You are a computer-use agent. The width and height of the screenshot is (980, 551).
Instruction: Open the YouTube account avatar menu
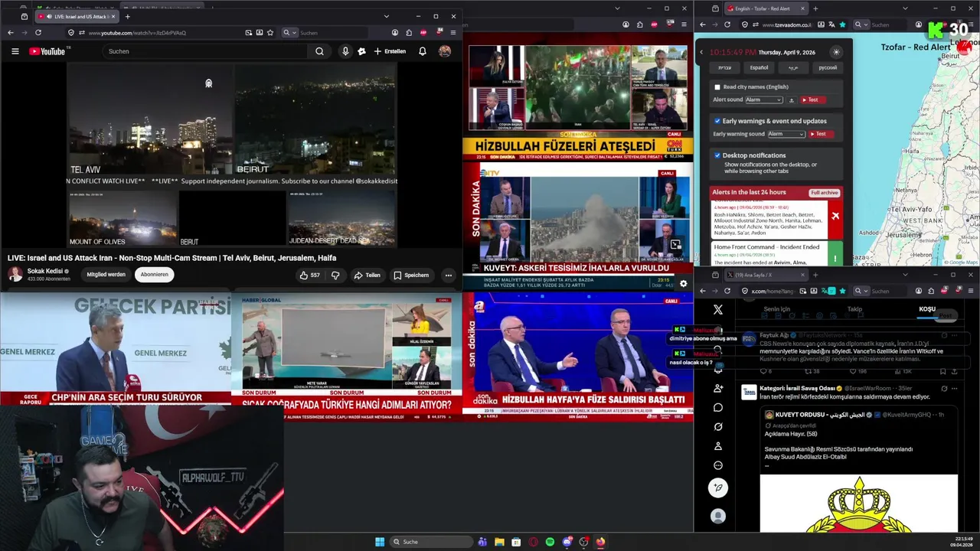[444, 51]
